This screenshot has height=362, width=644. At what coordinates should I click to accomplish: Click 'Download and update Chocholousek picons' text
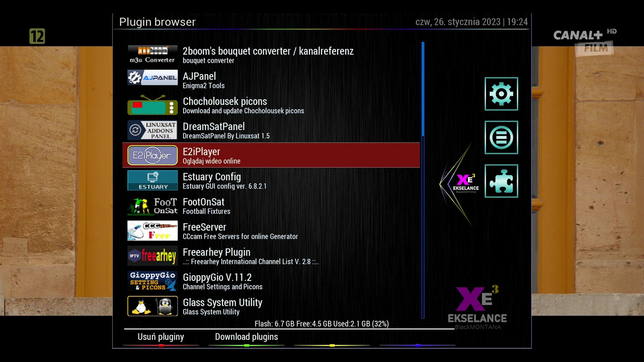[243, 111]
